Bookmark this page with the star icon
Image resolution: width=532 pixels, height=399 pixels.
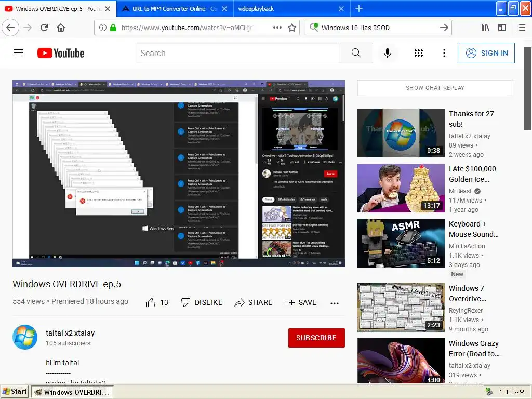click(x=292, y=28)
